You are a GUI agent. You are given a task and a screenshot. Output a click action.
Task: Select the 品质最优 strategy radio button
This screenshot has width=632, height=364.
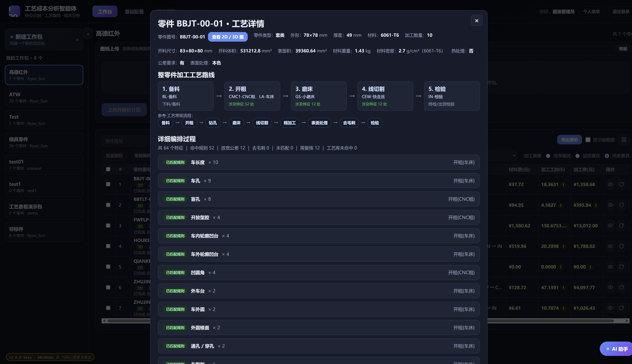[x=578, y=156]
